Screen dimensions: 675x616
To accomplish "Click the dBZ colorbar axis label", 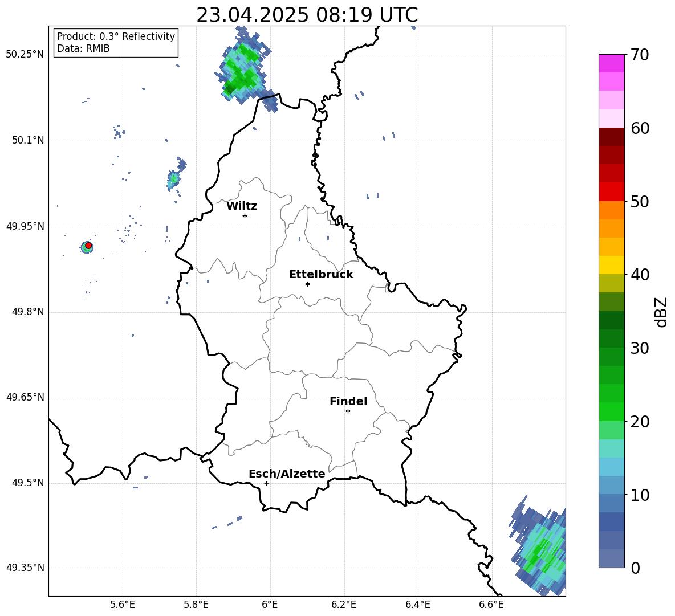I will pyautogui.click(x=661, y=312).
